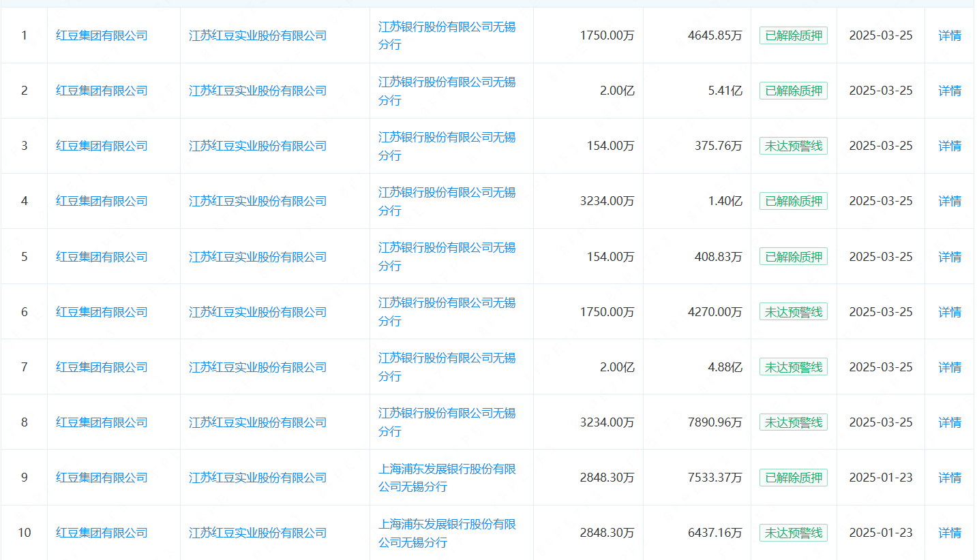Click 江苏银行股份有限公司无锡分行 in row 2
This screenshot has width=977, height=560.
(447, 91)
